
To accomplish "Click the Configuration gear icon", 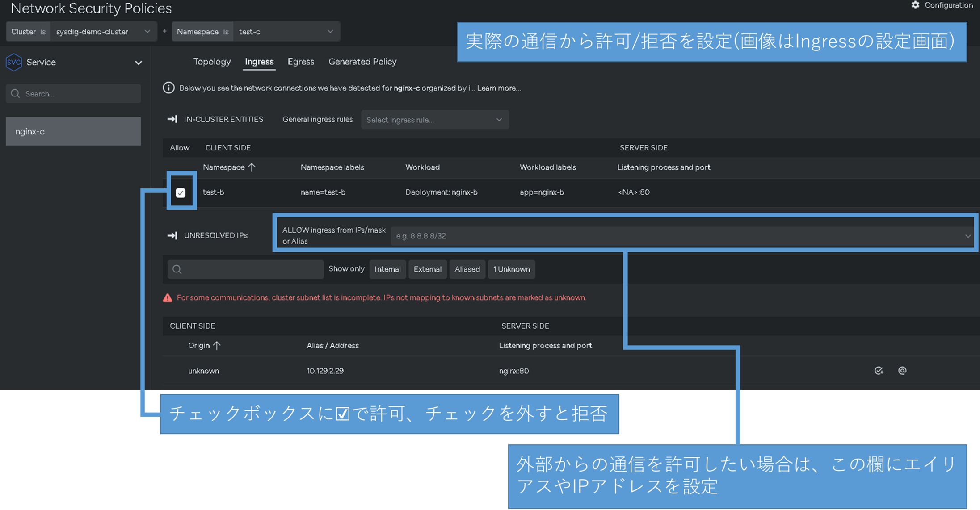I will pos(915,5).
